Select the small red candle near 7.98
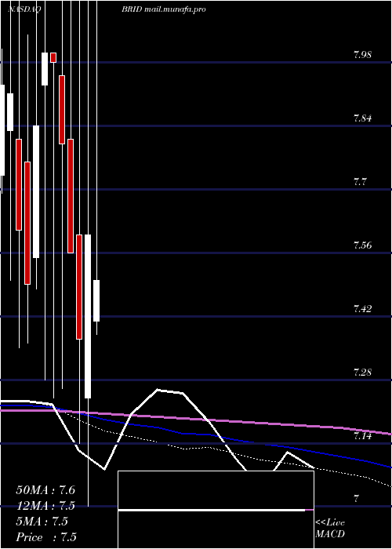 53,57
